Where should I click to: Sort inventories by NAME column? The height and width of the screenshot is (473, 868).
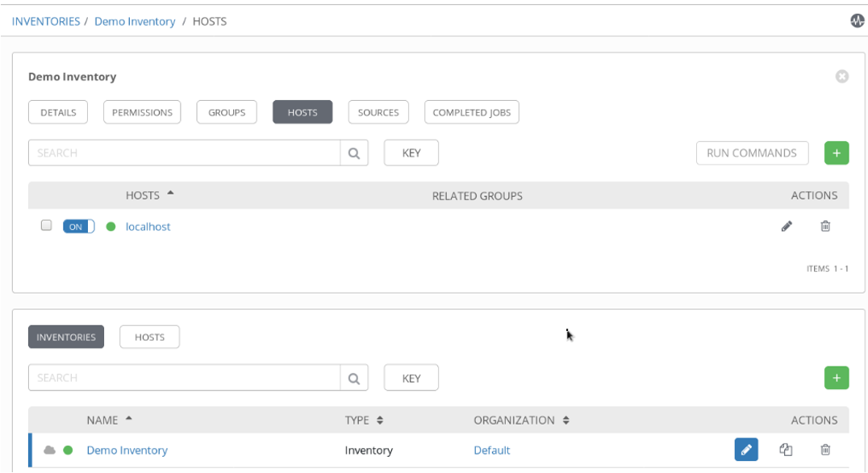(x=109, y=420)
